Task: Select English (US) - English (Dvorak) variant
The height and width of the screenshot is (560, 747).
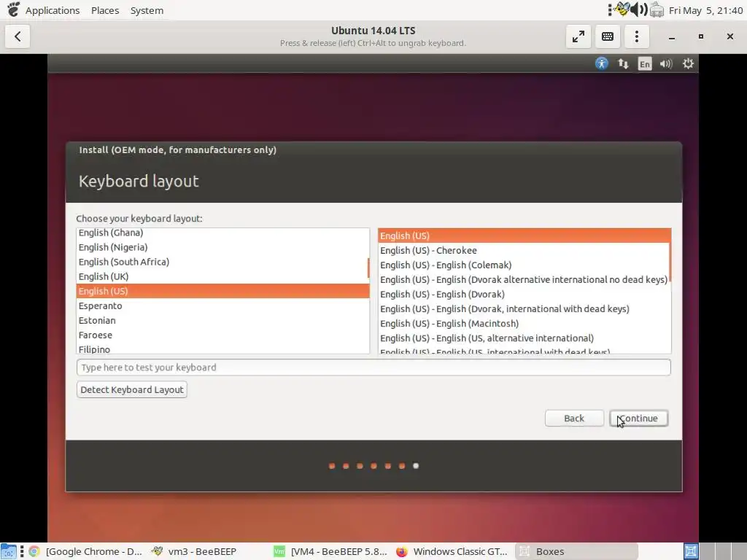Action: pos(524,295)
